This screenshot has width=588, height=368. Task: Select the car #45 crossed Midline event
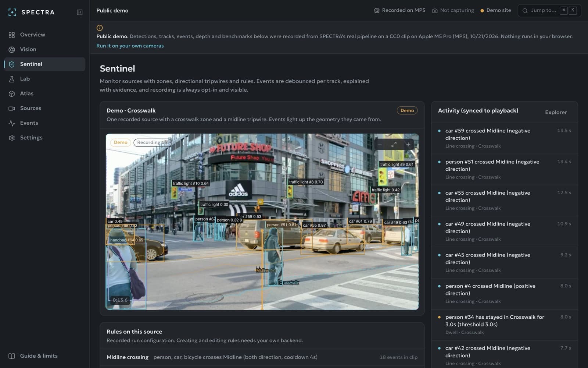[504, 262]
